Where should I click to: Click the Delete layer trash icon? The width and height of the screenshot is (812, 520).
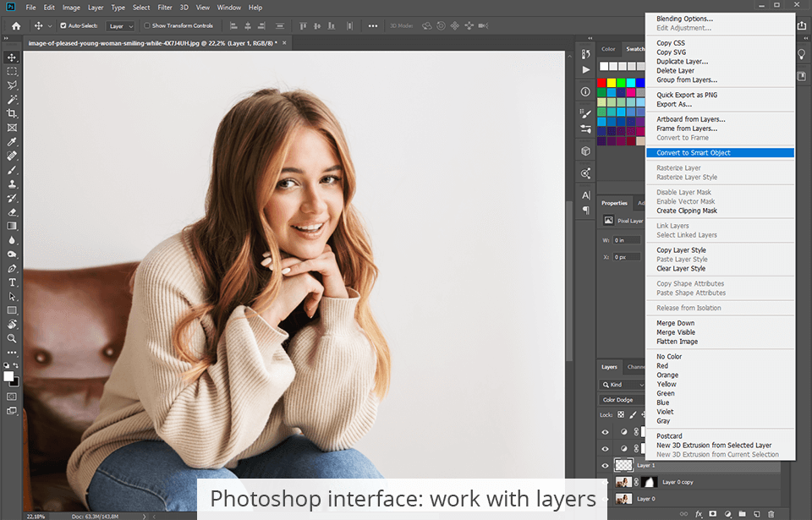coord(771,514)
